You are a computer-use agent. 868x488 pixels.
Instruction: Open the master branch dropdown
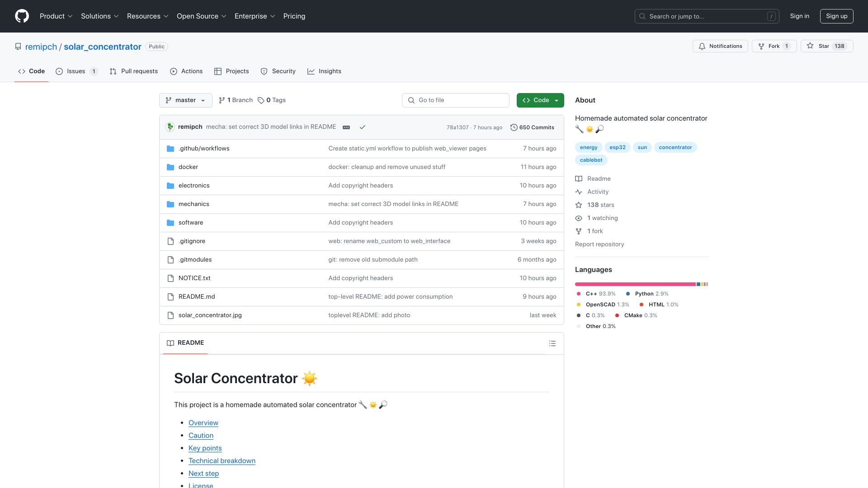[186, 100]
